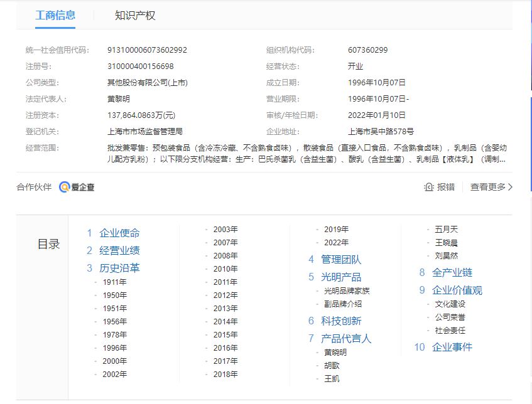Go to the 2011年 entry
The height and width of the screenshot is (404, 532).
coord(225,282)
